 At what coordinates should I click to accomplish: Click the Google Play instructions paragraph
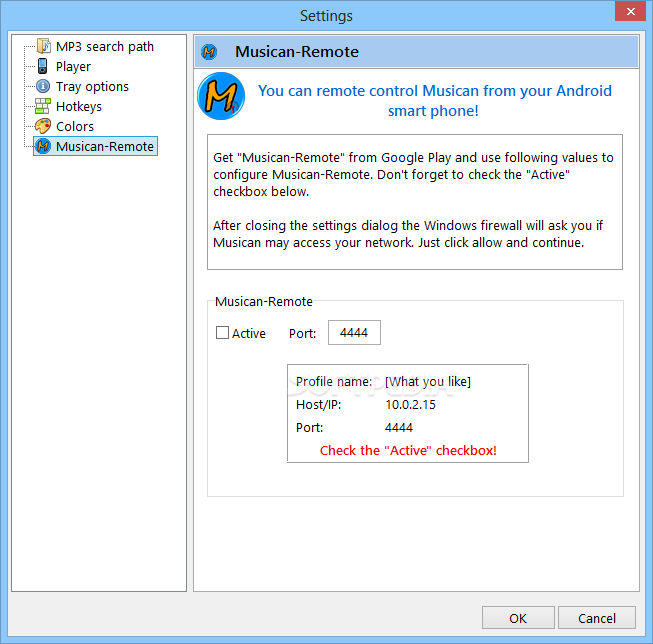tap(413, 175)
